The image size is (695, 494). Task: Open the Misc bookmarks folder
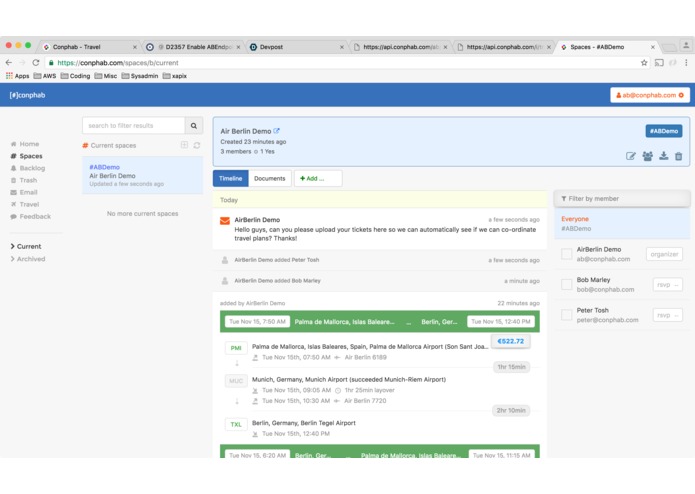coord(106,76)
